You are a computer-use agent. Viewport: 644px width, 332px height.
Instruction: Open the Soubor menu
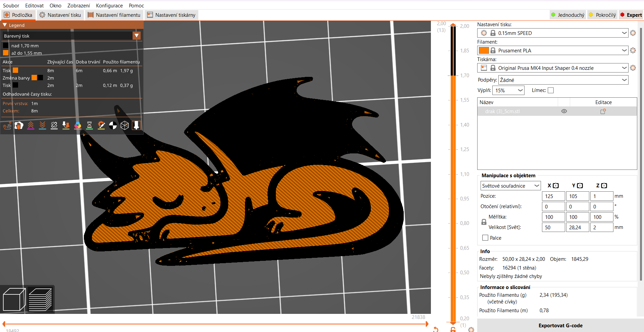point(11,5)
